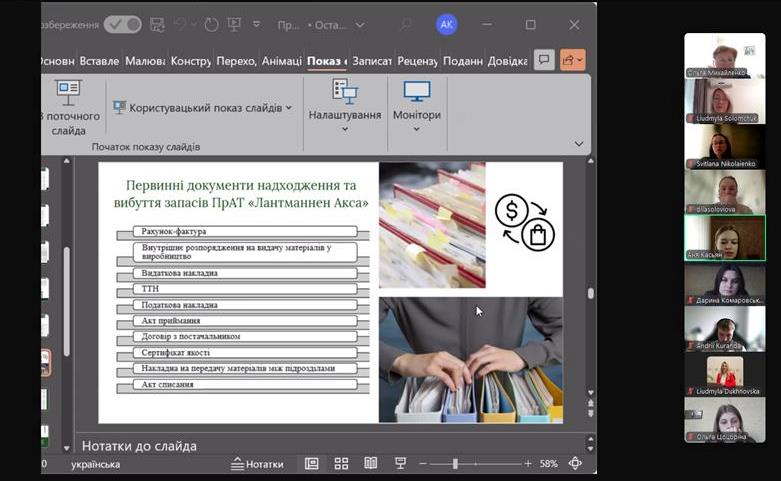Screen dimensions: 781x481
Task: Collapse the ribbon with the chevron
Action: tap(578, 144)
